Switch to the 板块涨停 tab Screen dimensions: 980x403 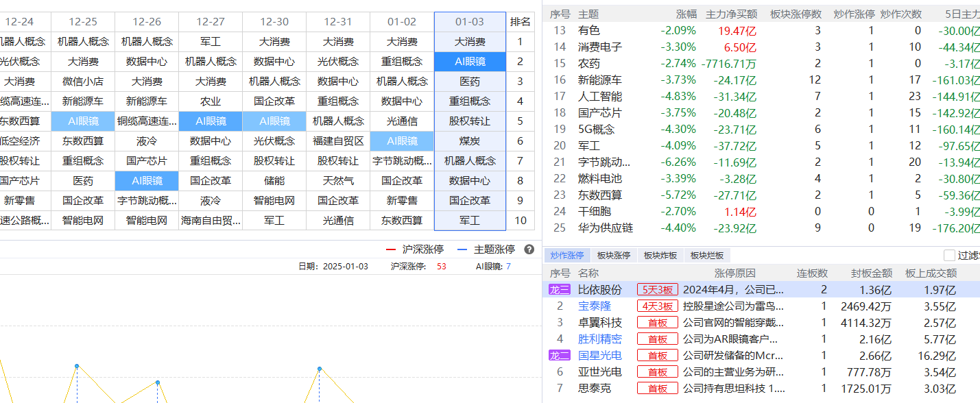click(x=613, y=255)
